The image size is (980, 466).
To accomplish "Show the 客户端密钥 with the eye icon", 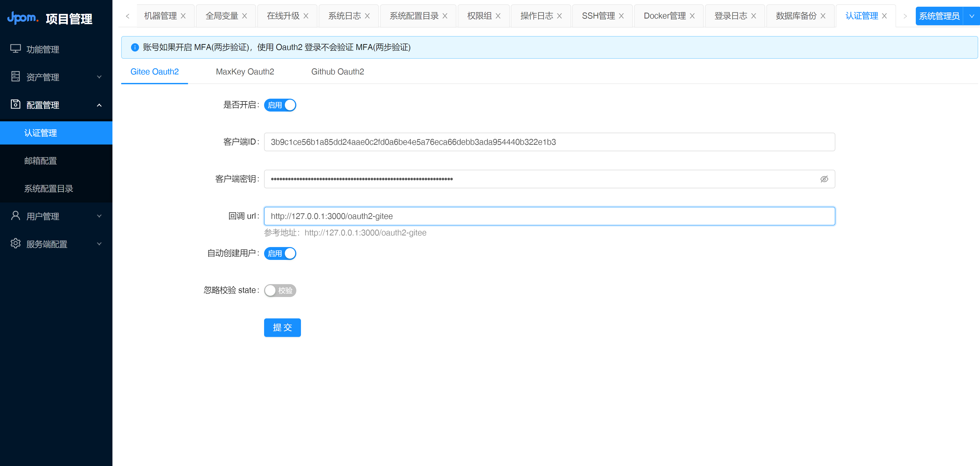I will click(824, 179).
